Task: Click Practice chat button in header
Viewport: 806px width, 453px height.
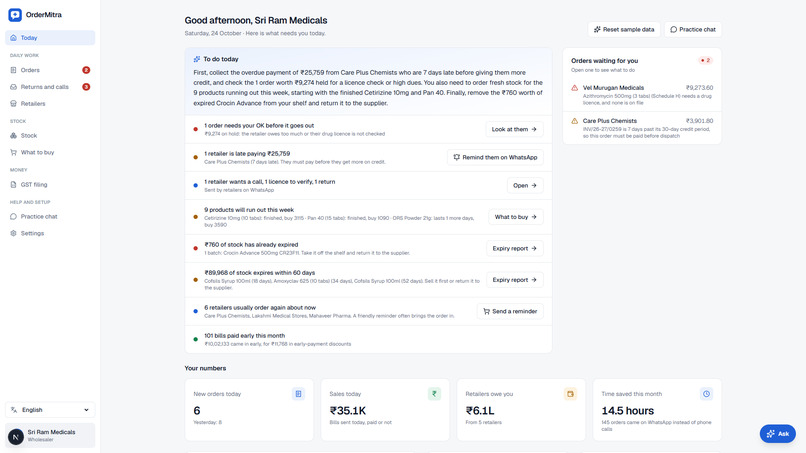Action: 692,29
